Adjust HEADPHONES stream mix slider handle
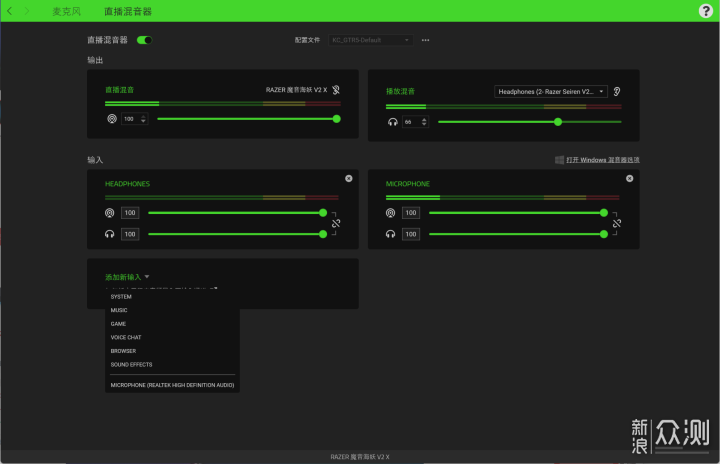720x464 pixels. [x=323, y=213]
